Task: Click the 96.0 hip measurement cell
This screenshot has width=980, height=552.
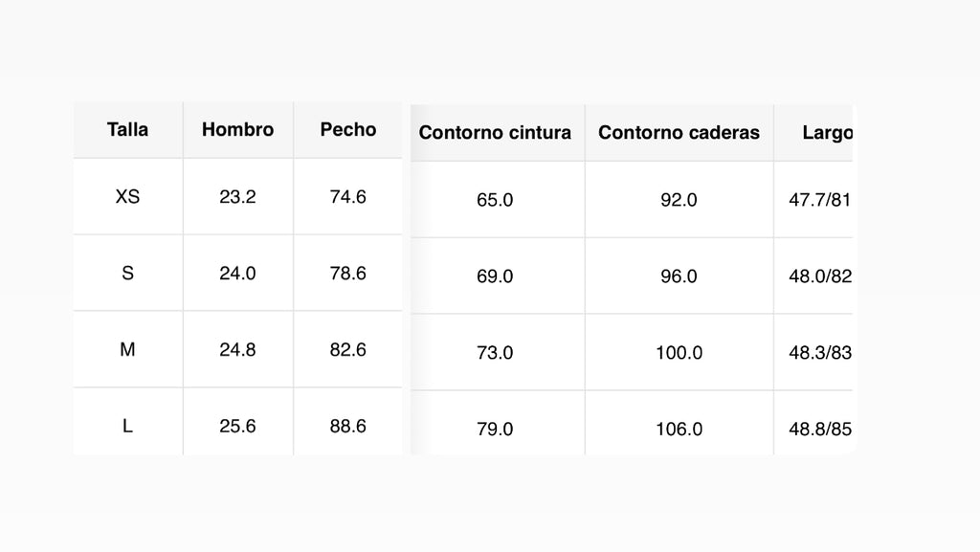Action: (679, 276)
